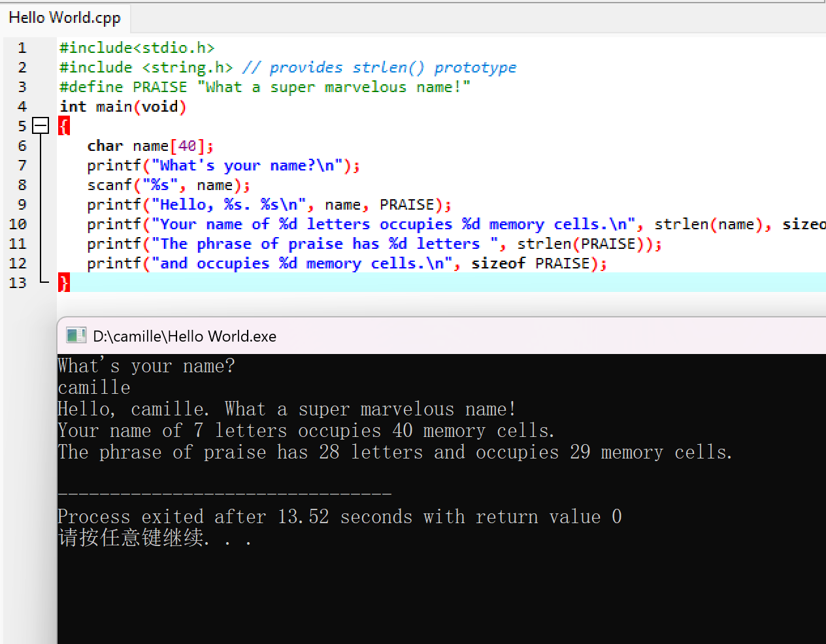Click 'Process exited after 13.52 seconds' message
Viewport: 826px width, 644px height.
coord(340,517)
